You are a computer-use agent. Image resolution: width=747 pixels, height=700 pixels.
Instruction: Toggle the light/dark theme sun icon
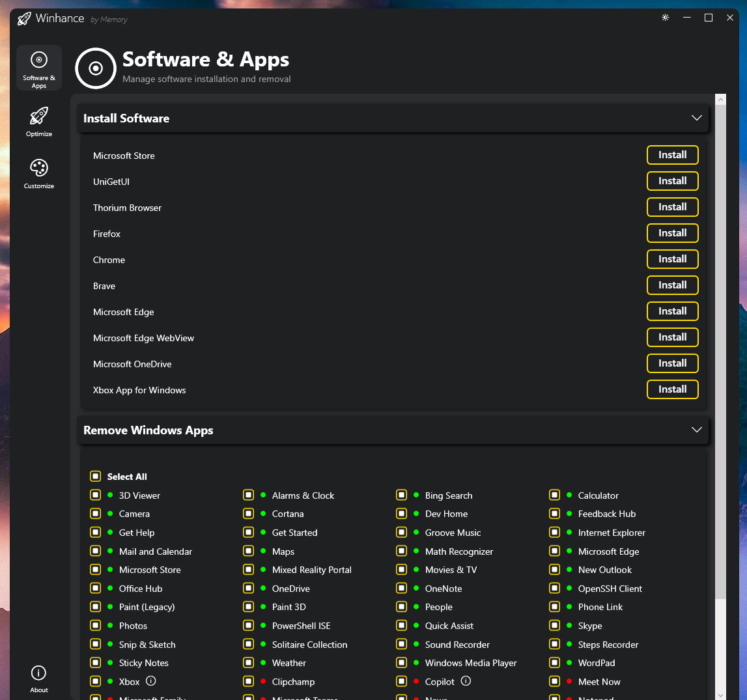pyautogui.click(x=665, y=18)
